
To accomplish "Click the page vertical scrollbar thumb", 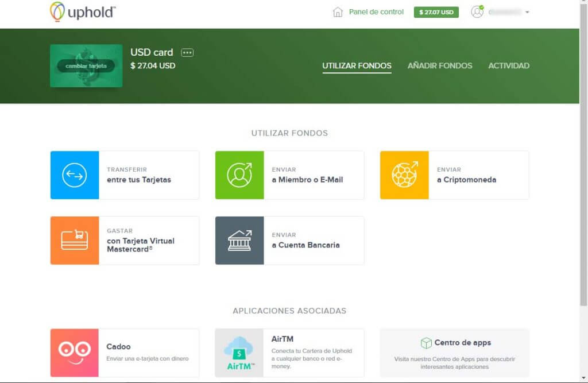I will pos(583,154).
